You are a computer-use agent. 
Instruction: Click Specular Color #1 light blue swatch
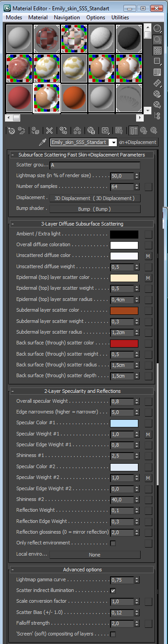pos(124,423)
